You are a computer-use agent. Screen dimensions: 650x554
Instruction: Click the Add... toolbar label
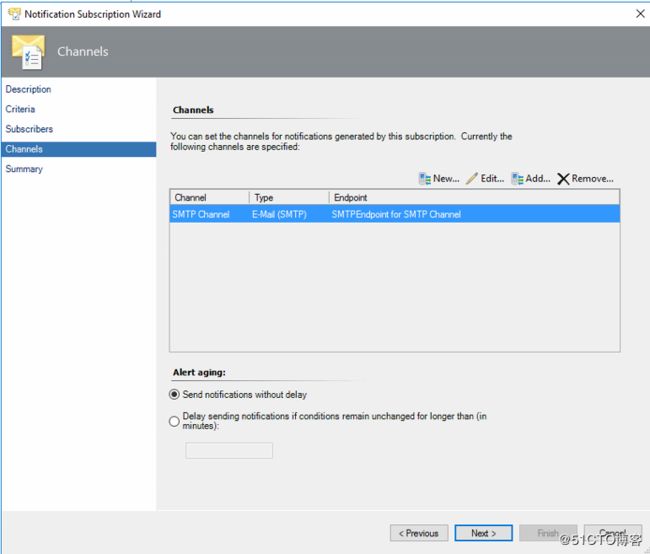tap(538, 179)
